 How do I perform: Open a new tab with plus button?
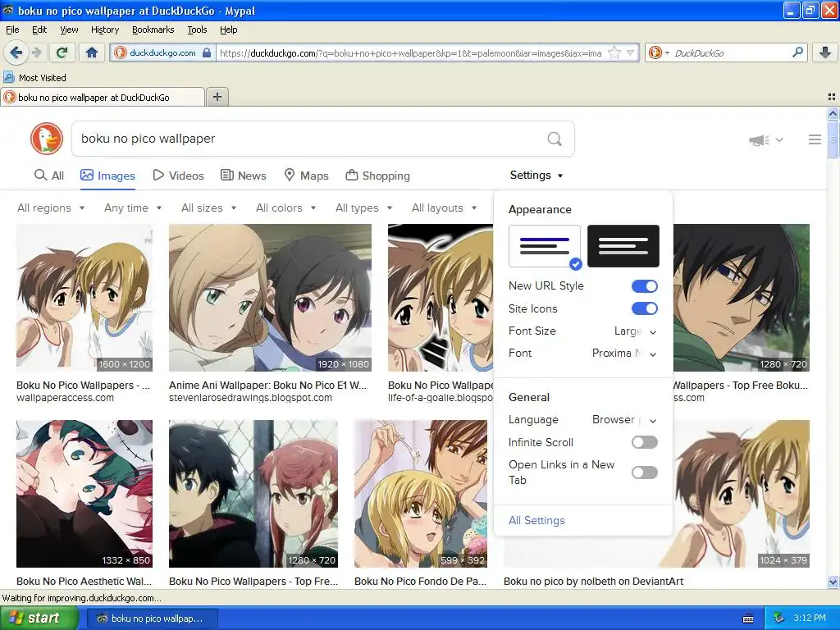pyautogui.click(x=217, y=97)
